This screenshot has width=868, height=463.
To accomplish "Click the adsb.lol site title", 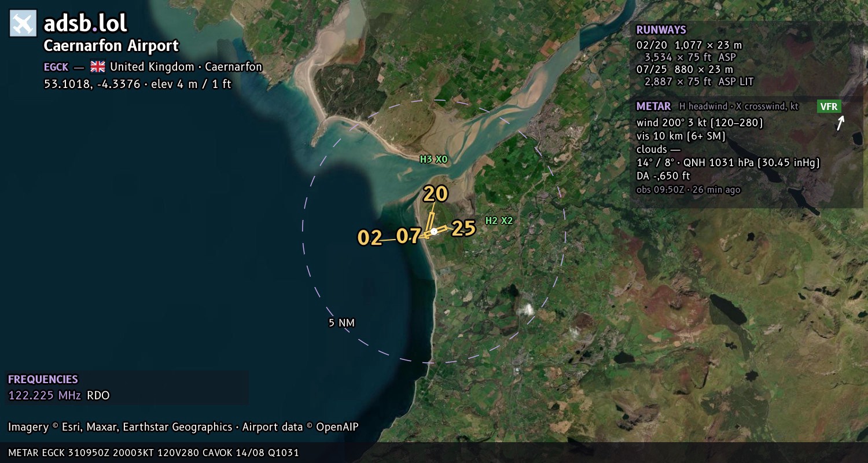I will [85, 24].
